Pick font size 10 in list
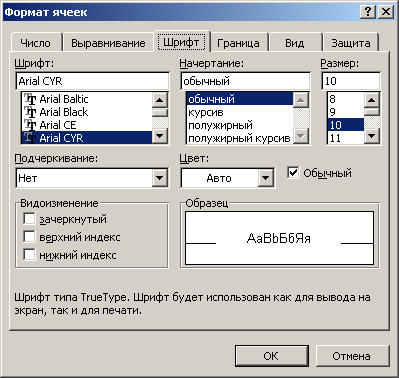Viewport: 399px width, 378px height. pyautogui.click(x=346, y=125)
